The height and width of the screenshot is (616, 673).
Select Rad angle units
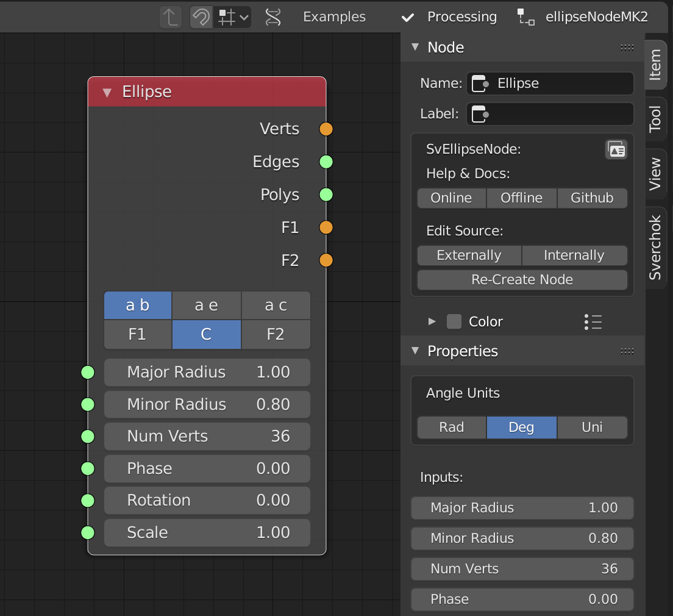(x=452, y=427)
